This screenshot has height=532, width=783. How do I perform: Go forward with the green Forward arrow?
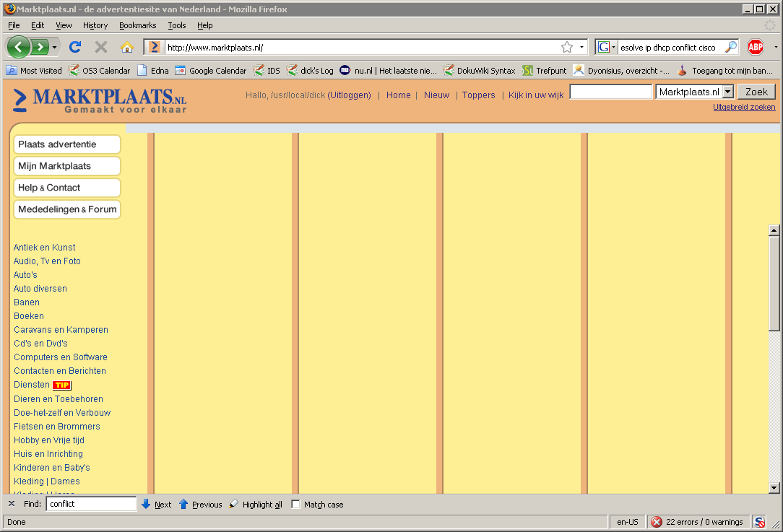[x=40, y=48]
